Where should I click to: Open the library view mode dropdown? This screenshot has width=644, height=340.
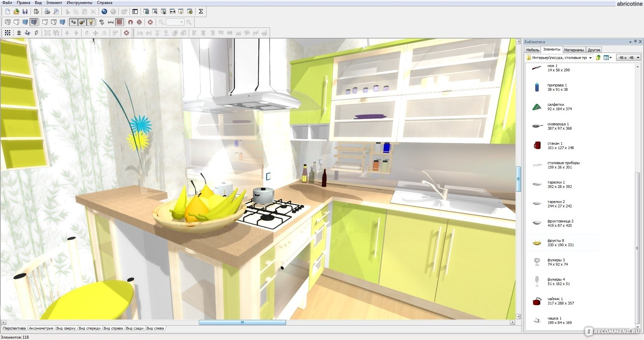click(608, 58)
